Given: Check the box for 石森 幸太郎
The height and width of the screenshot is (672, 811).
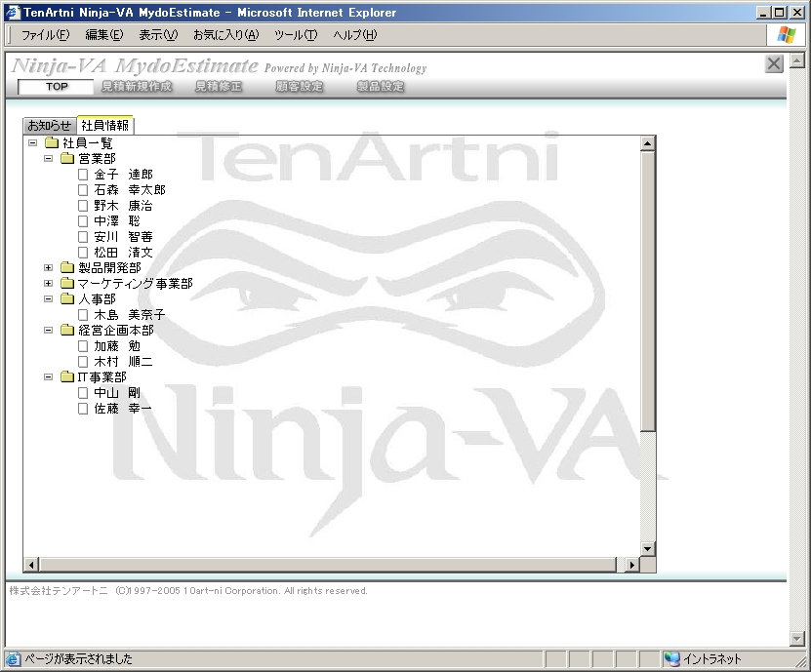Looking at the screenshot, I should click(x=83, y=190).
